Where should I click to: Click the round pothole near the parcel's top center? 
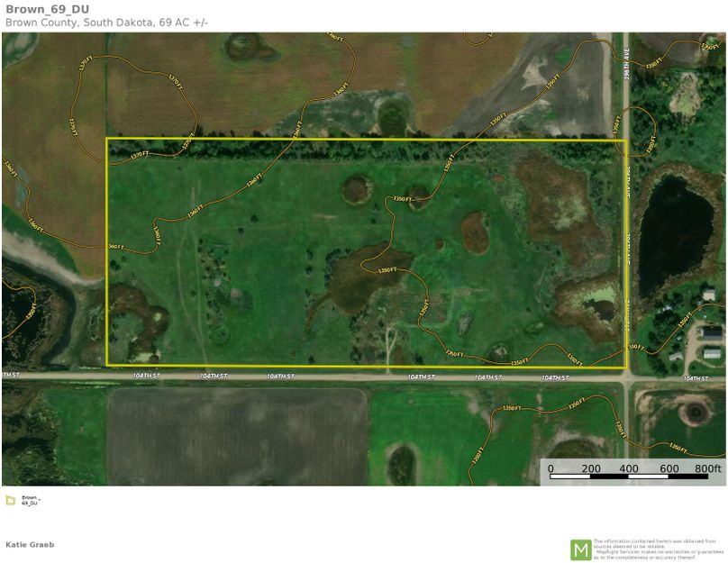click(357, 189)
